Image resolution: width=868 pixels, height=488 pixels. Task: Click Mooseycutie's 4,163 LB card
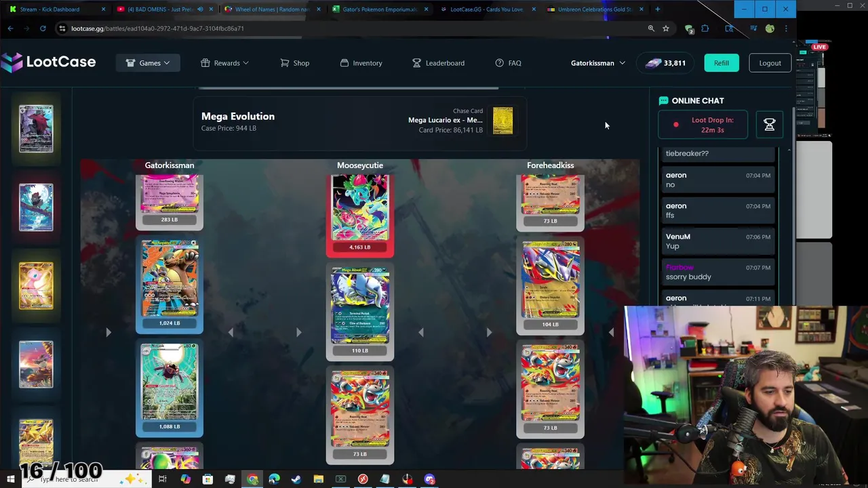pos(360,216)
